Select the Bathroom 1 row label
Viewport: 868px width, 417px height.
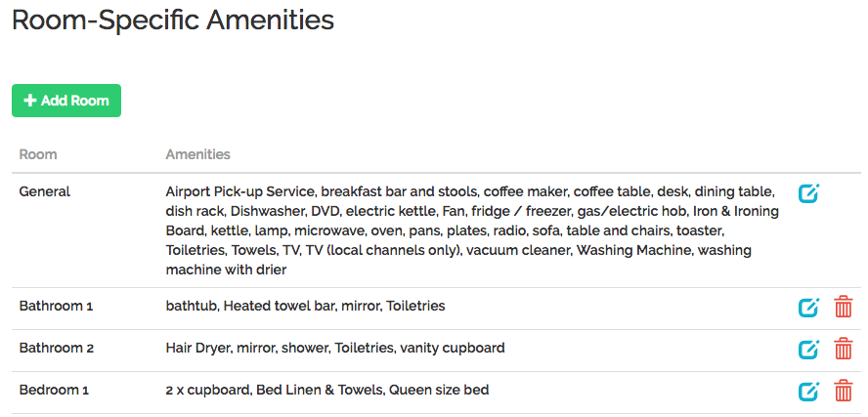56,306
